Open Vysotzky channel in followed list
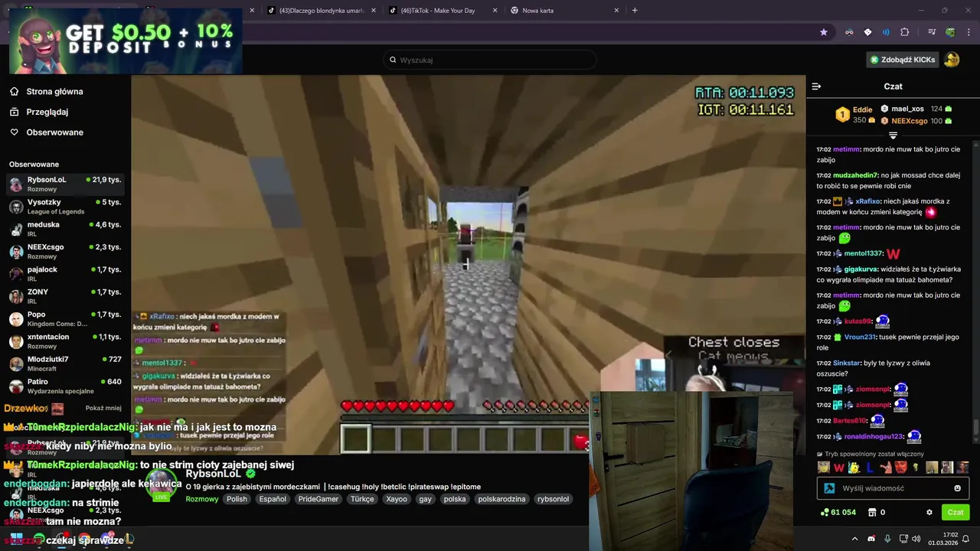This screenshot has height=551, width=980. [x=65, y=207]
